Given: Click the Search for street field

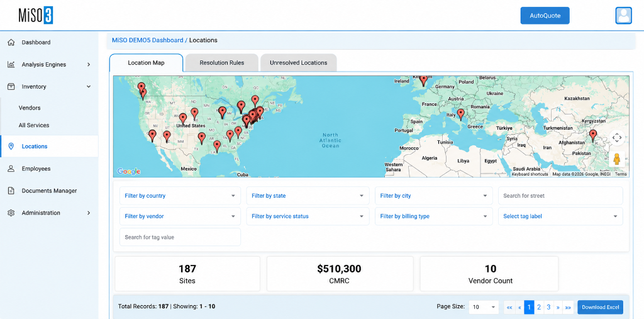Looking at the screenshot, I should click(560, 196).
